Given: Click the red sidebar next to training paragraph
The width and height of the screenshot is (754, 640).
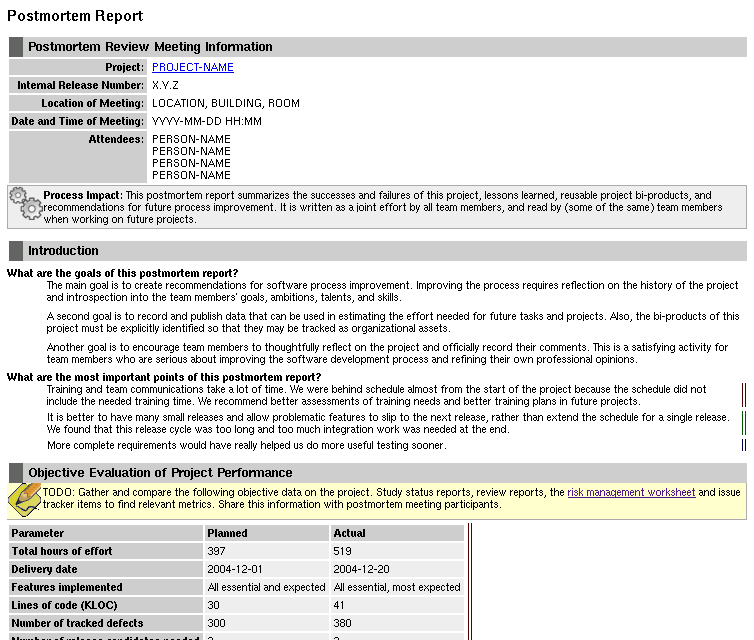Looking at the screenshot, I should click(x=744, y=395).
